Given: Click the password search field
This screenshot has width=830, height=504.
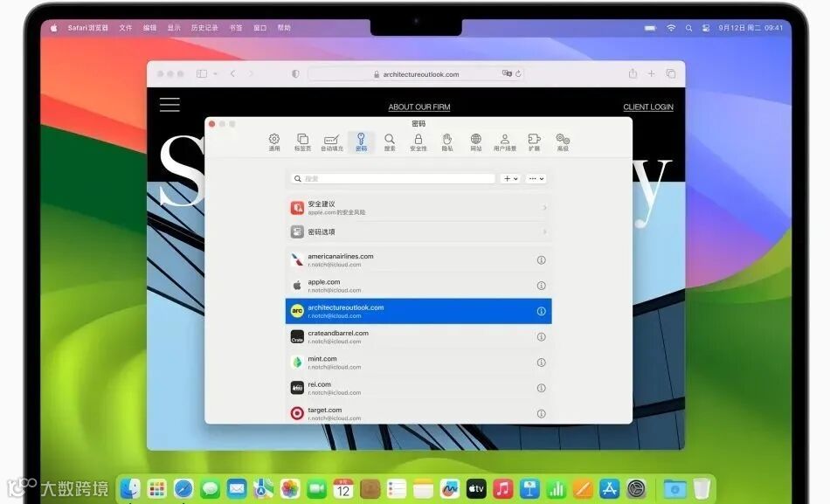Looking at the screenshot, I should coord(393,179).
